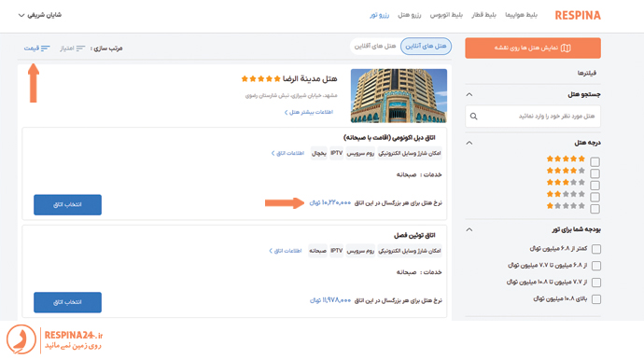Click the فیلترها heading
This screenshot has height=359, width=644.
click(587, 73)
